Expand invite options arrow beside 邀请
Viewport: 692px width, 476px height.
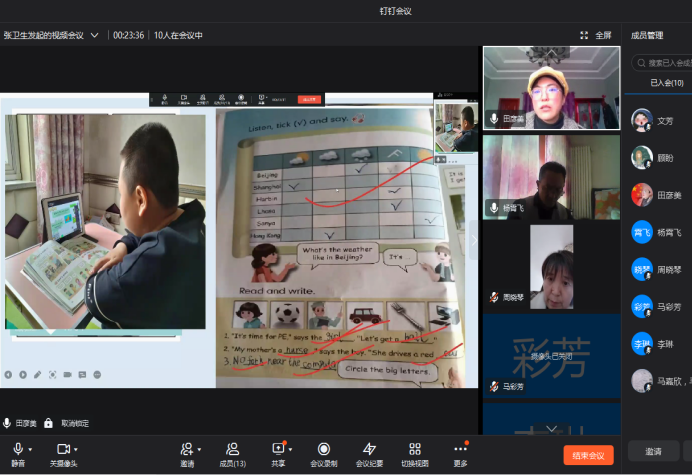tap(199, 450)
